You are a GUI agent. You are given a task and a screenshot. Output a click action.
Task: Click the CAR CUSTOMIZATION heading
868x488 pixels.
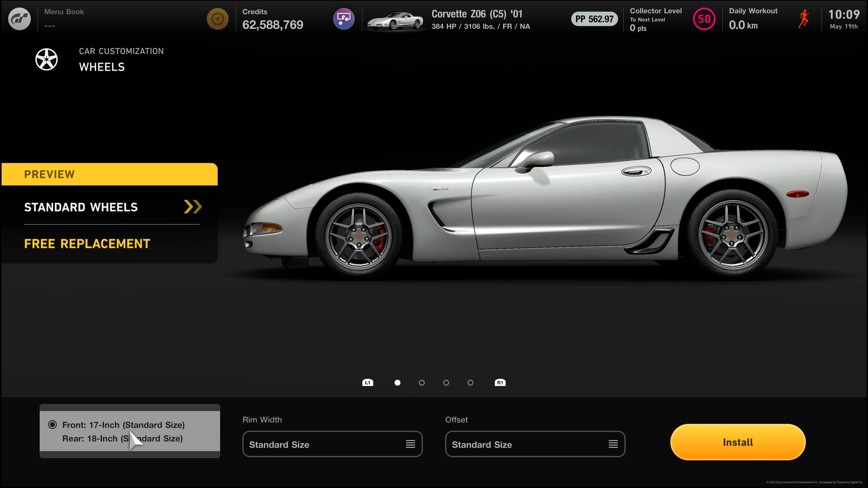121,51
